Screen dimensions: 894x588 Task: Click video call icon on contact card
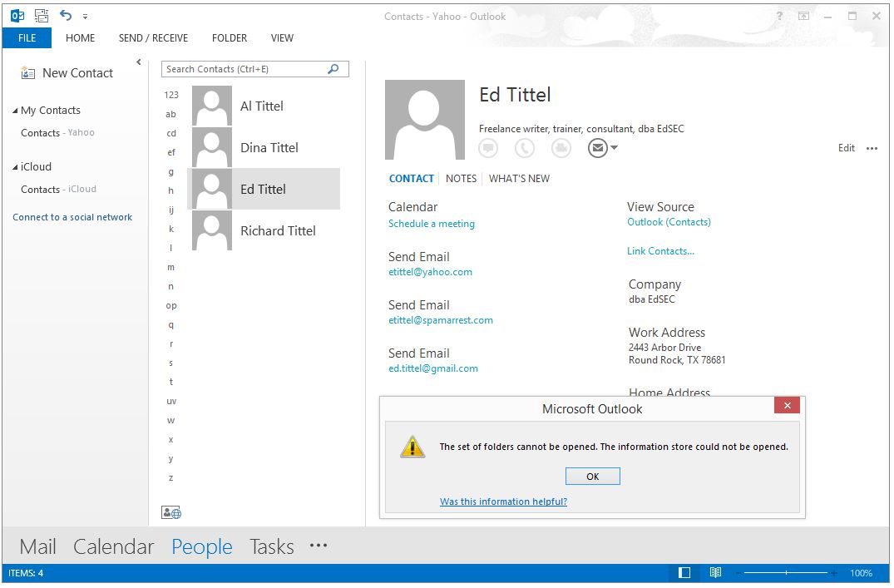pyautogui.click(x=561, y=148)
